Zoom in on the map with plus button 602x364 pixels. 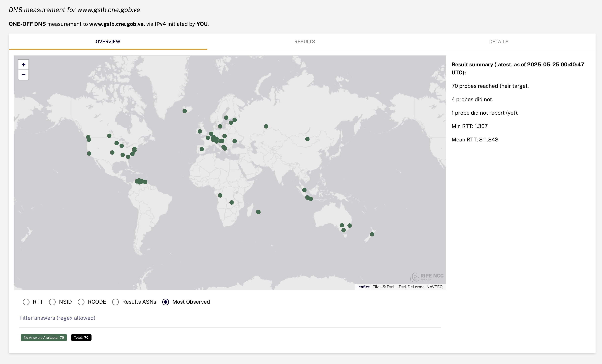pyautogui.click(x=23, y=65)
